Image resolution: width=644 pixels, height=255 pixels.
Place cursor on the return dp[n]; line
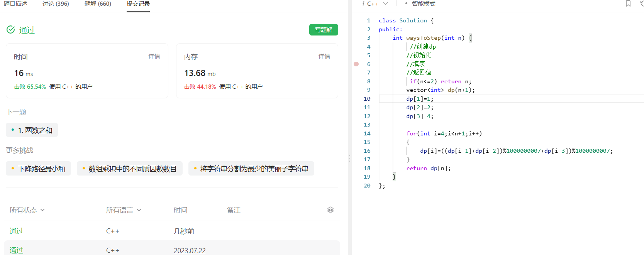(428, 168)
